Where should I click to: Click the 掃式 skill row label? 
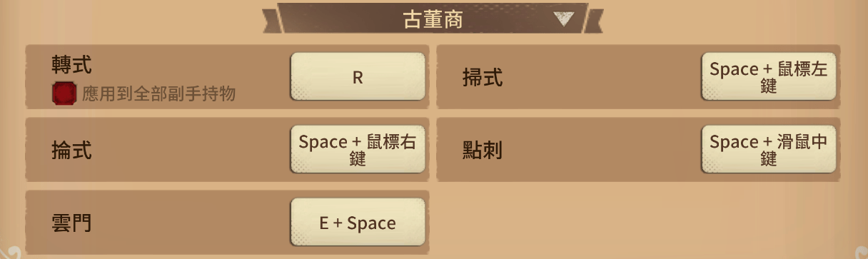(x=483, y=77)
